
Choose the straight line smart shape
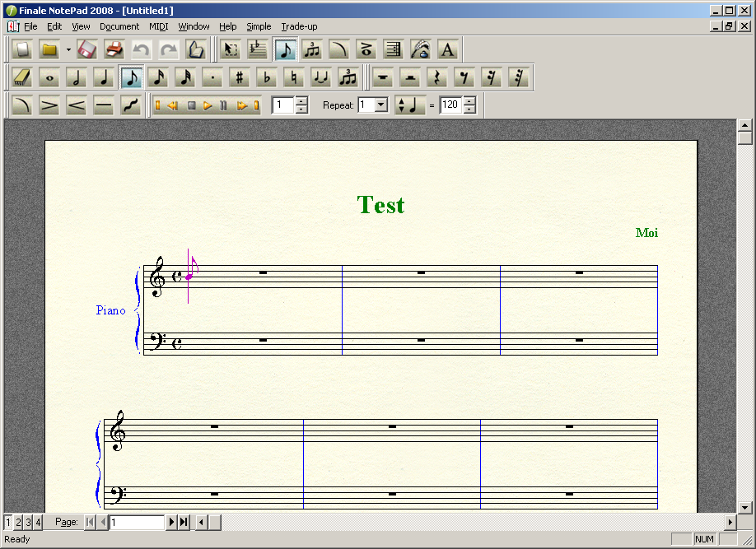pyautogui.click(x=104, y=105)
